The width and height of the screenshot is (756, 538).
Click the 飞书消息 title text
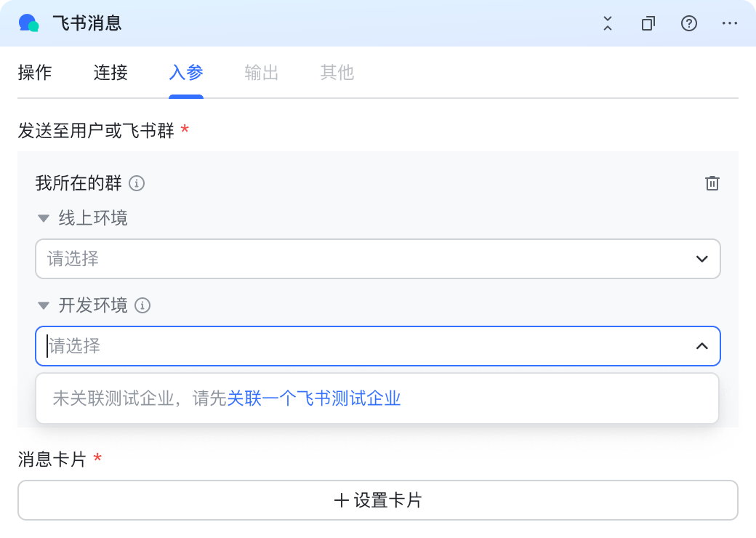pos(87,23)
